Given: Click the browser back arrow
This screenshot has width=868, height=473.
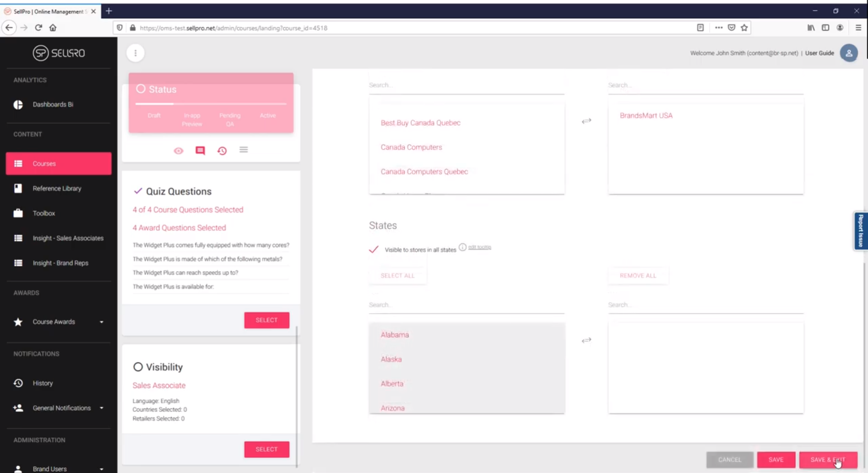Looking at the screenshot, I should pos(9,28).
